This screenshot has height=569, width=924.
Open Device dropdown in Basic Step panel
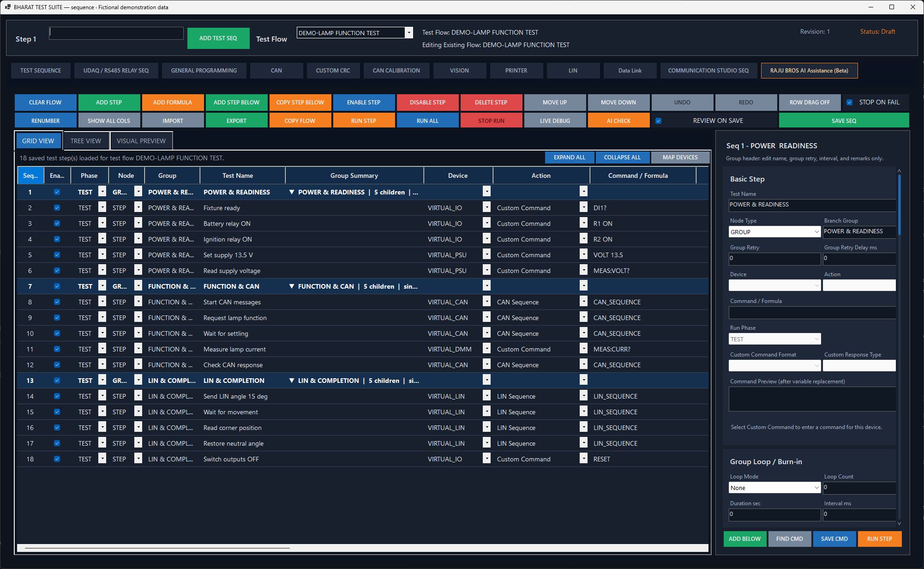[774, 285]
